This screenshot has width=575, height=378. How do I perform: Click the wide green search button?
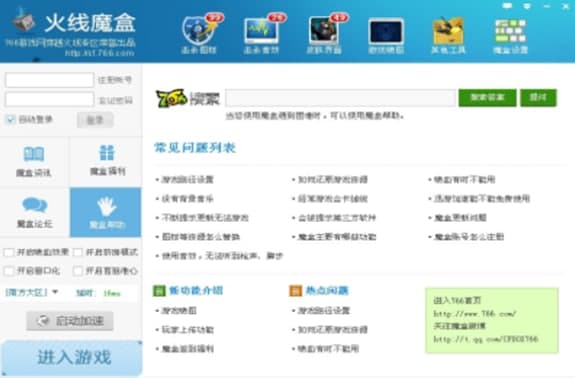point(487,98)
